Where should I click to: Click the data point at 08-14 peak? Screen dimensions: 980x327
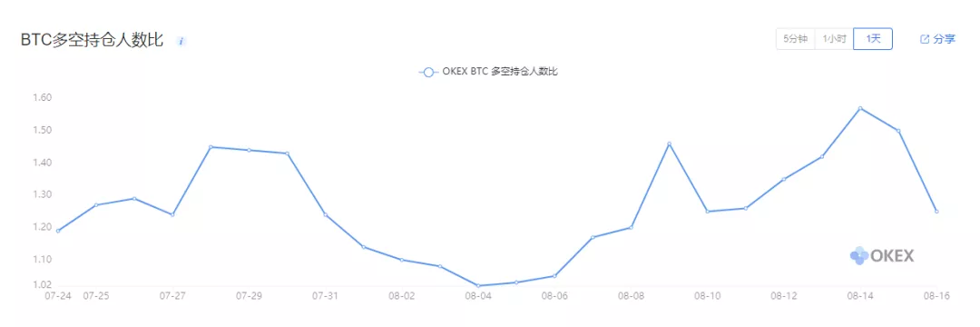[x=860, y=108]
